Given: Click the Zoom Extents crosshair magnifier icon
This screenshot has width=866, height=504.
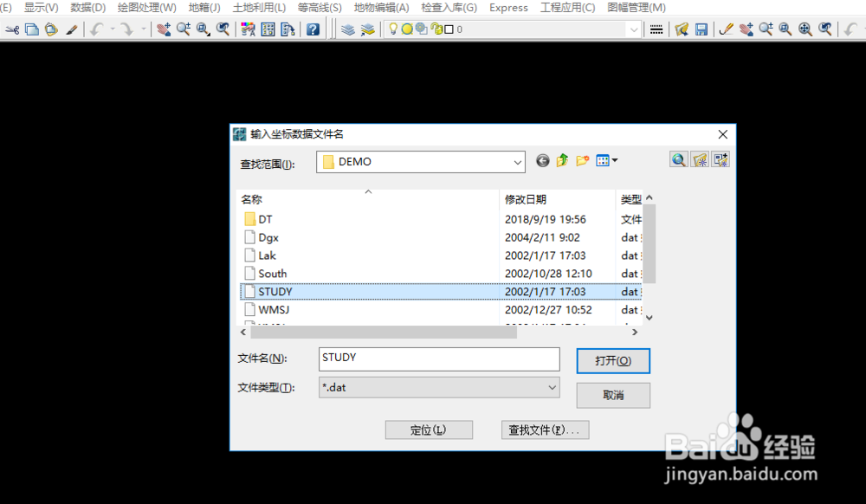Looking at the screenshot, I should point(805,29).
